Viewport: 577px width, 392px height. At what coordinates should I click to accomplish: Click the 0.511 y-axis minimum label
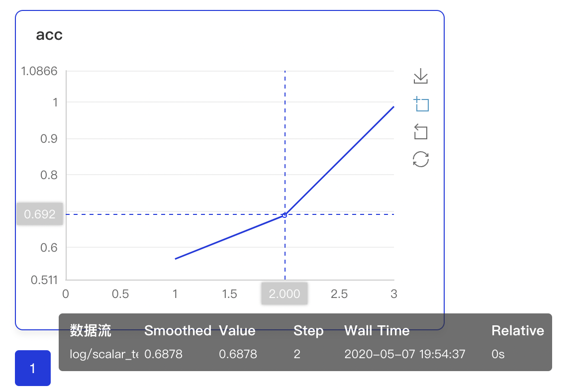[x=44, y=280]
